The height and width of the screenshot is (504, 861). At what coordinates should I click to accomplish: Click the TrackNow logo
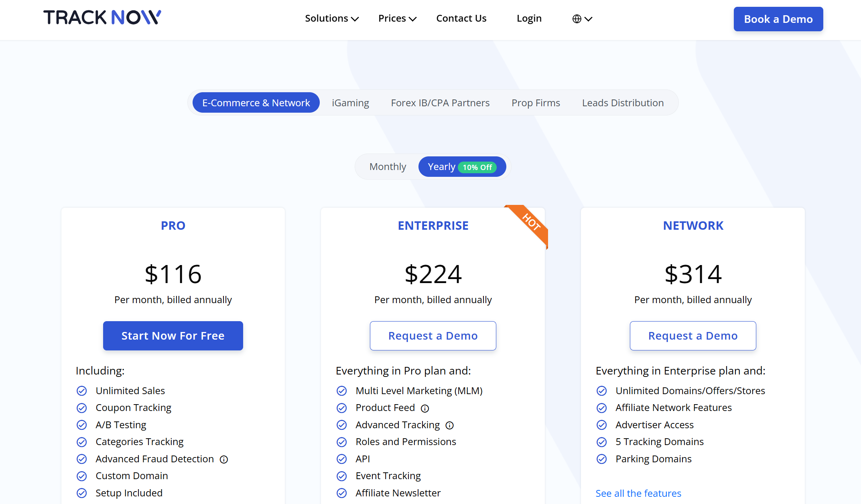pos(102,18)
